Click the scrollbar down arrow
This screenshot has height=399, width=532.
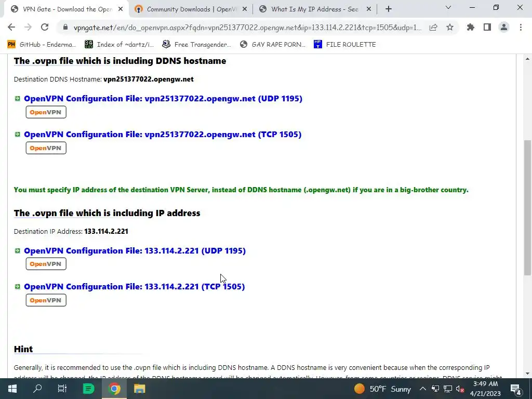pyautogui.click(x=528, y=374)
